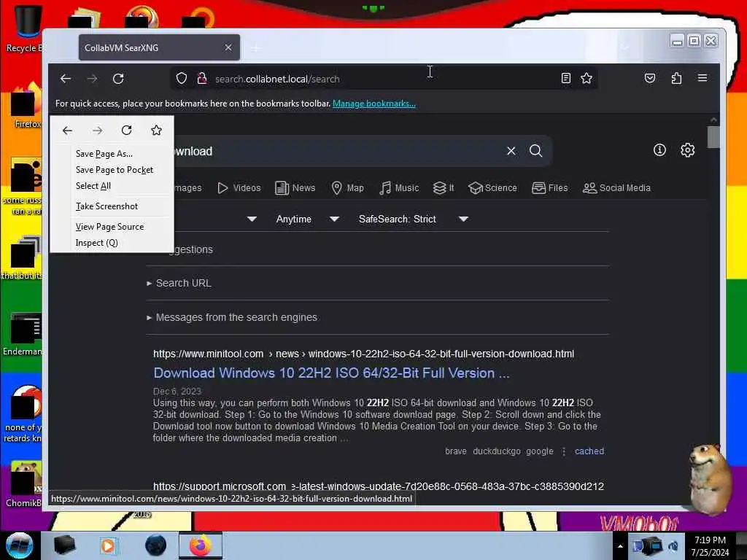This screenshot has width=747, height=560.
Task: Click the Firefox taskbar button
Action: 200,545
